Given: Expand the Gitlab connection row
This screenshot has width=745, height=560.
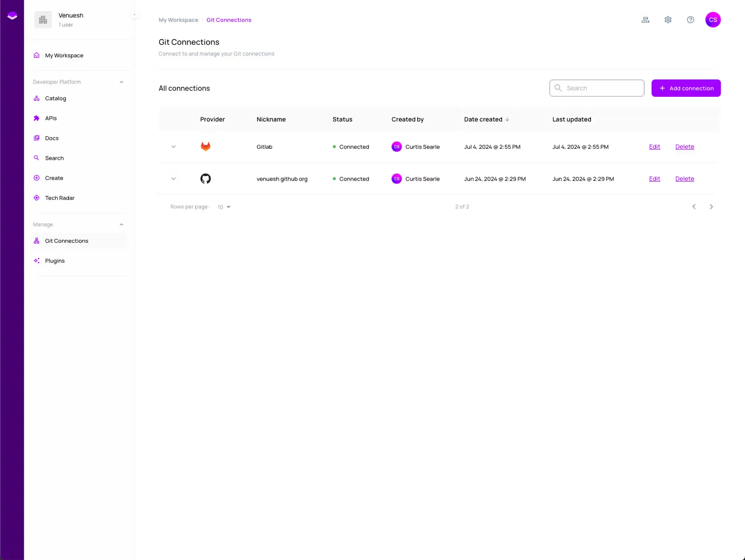Looking at the screenshot, I should coord(173,147).
